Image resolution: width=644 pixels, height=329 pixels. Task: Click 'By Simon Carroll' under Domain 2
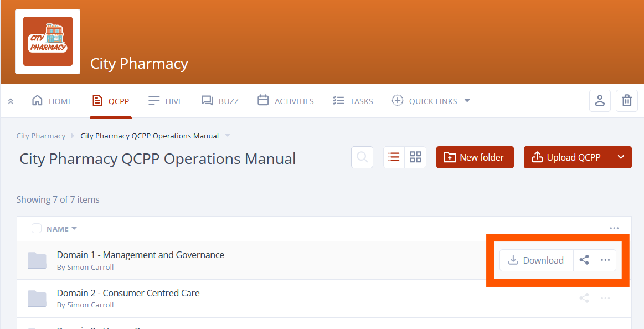pyautogui.click(x=85, y=305)
